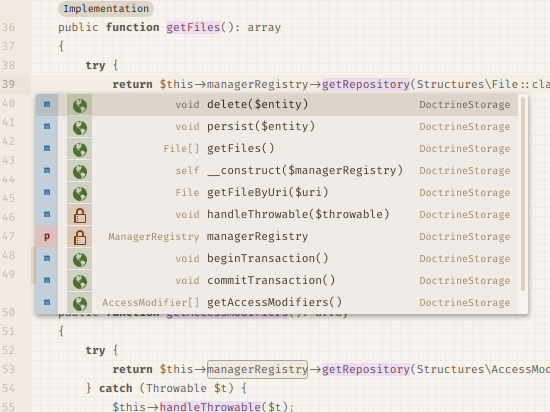Click the globe icon beside beginTransaction()

pyautogui.click(x=80, y=259)
